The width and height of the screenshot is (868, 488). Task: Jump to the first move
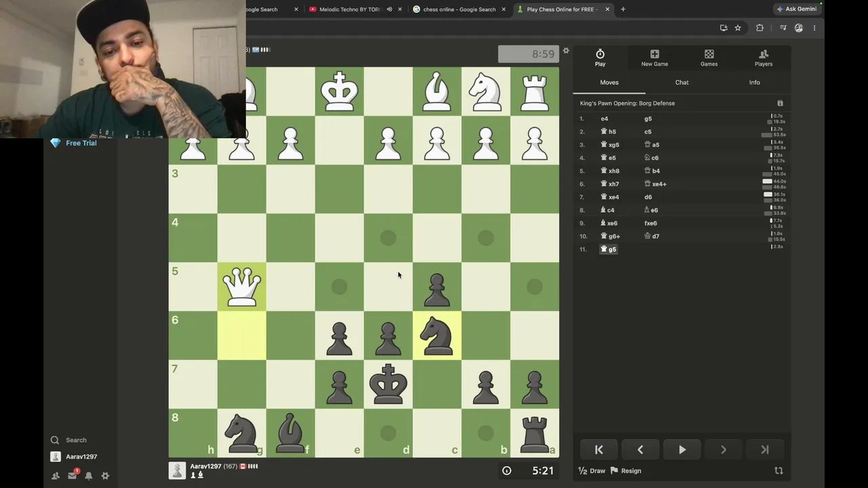(x=599, y=449)
